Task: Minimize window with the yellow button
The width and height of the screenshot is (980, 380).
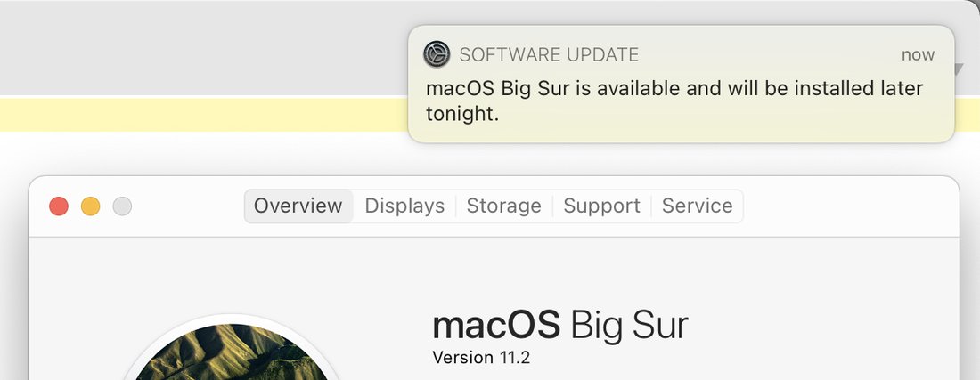Action: (91, 206)
